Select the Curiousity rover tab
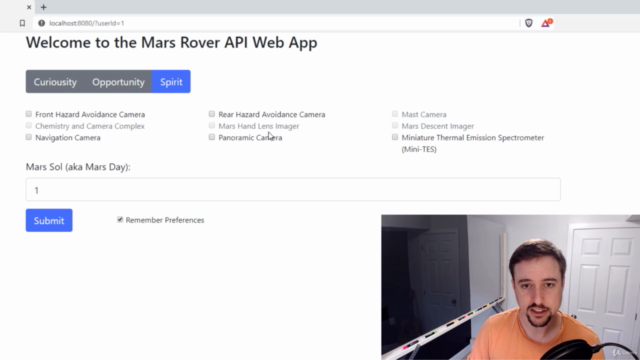This screenshot has width=640, height=360. click(55, 82)
